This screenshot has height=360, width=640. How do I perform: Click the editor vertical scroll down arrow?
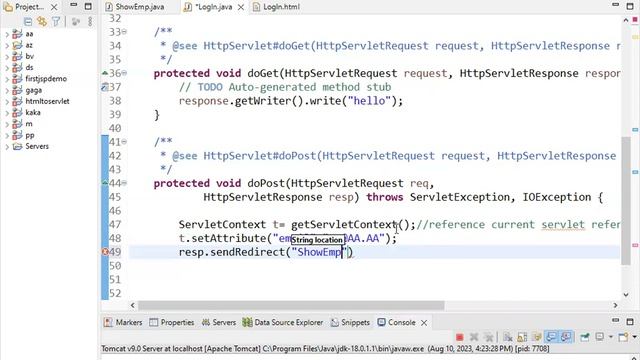(x=626, y=295)
